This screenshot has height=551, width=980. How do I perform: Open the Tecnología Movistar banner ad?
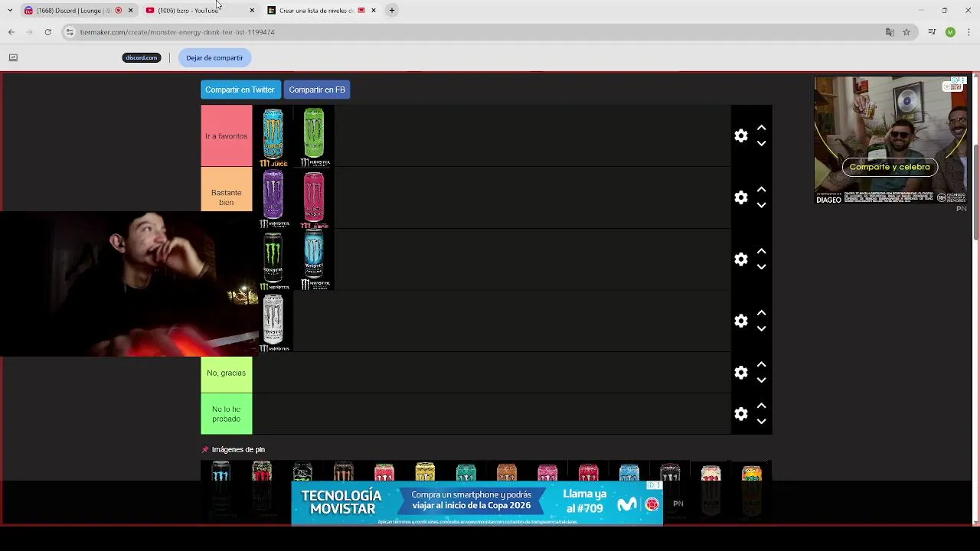pos(477,503)
